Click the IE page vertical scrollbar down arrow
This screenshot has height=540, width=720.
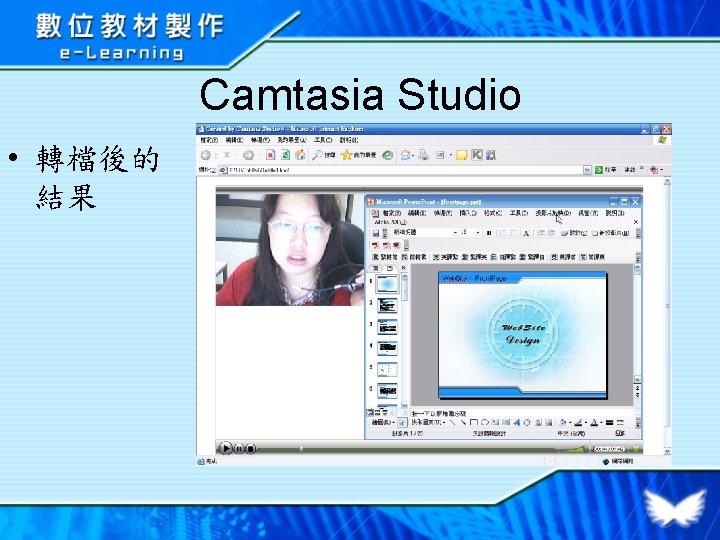[667, 451]
